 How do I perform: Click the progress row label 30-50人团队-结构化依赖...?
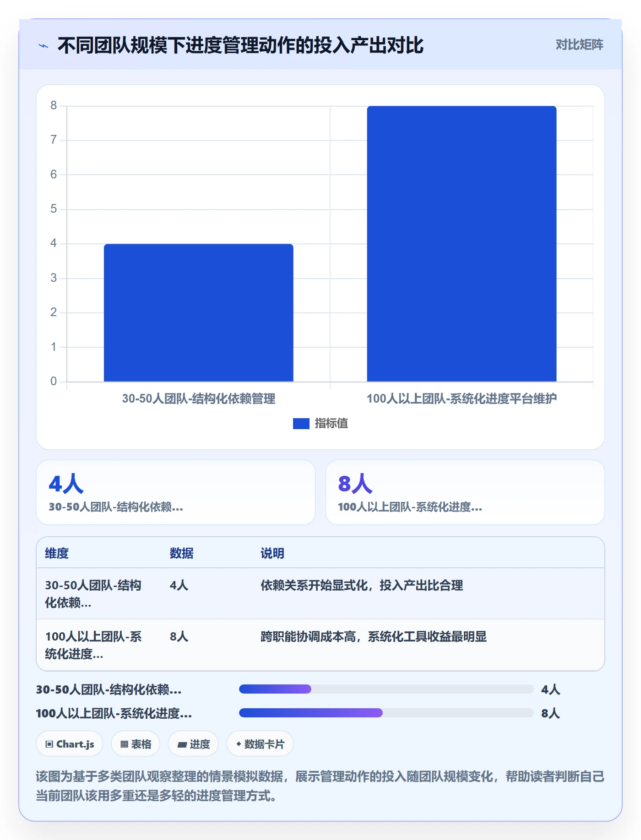point(109,689)
